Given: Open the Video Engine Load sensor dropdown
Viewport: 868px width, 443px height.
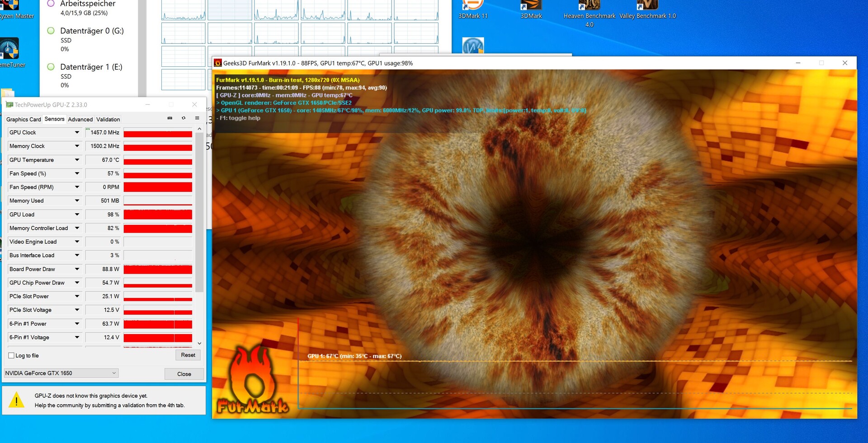Looking at the screenshot, I should tap(77, 242).
